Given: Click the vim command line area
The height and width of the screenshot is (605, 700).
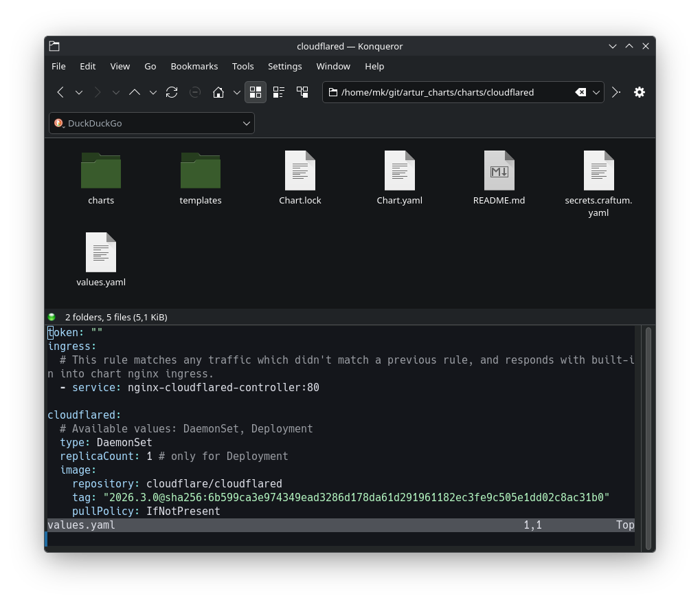Looking at the screenshot, I should click(341, 539).
